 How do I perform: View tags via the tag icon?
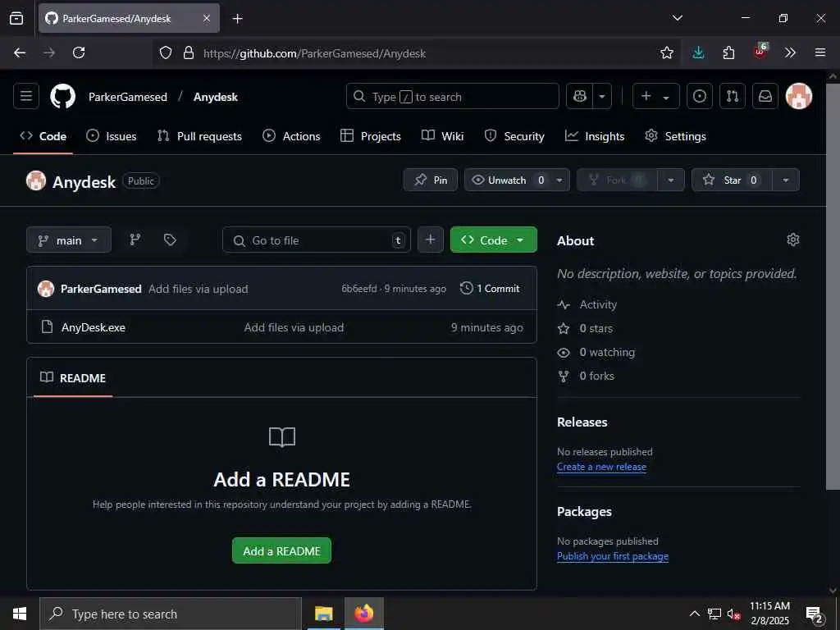tap(170, 240)
